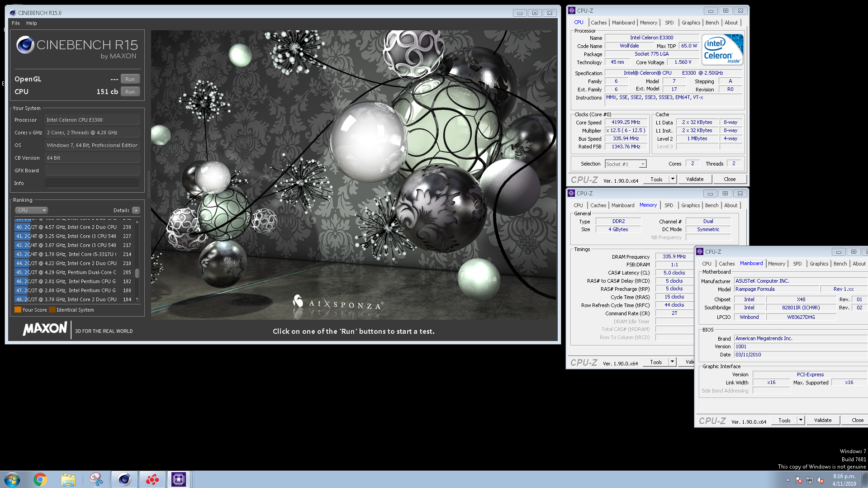Image resolution: width=868 pixels, height=488 pixels.
Task: Click Validate in CPU-Z Mainboard window
Action: (823, 420)
